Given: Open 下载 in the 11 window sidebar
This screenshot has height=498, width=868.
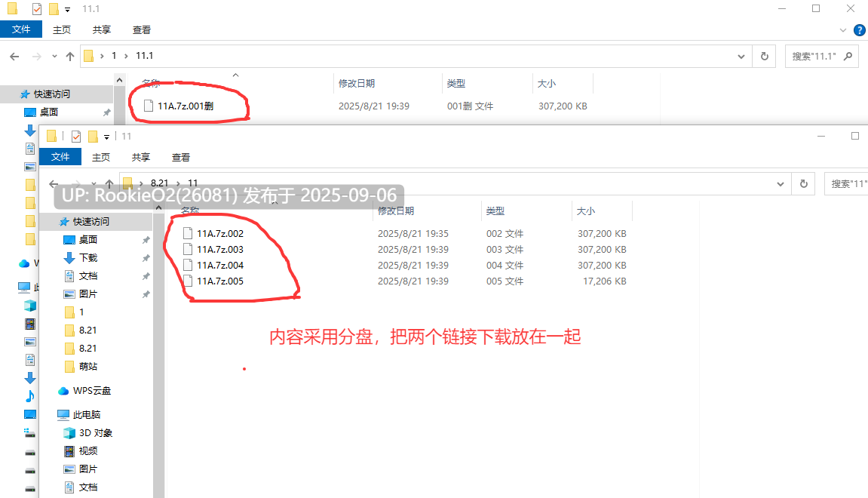Looking at the screenshot, I should (88, 258).
